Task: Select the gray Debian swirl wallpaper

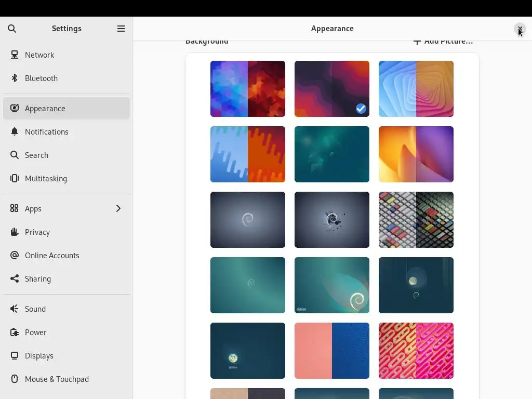Action: [x=248, y=220]
